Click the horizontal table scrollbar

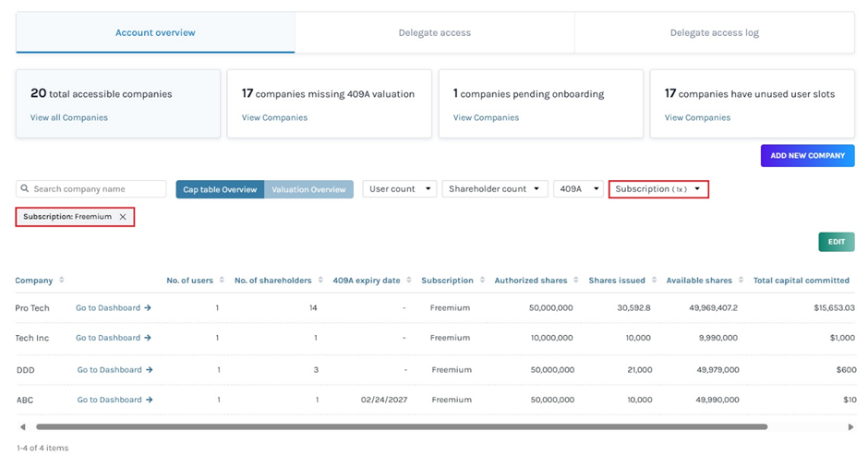[402, 427]
